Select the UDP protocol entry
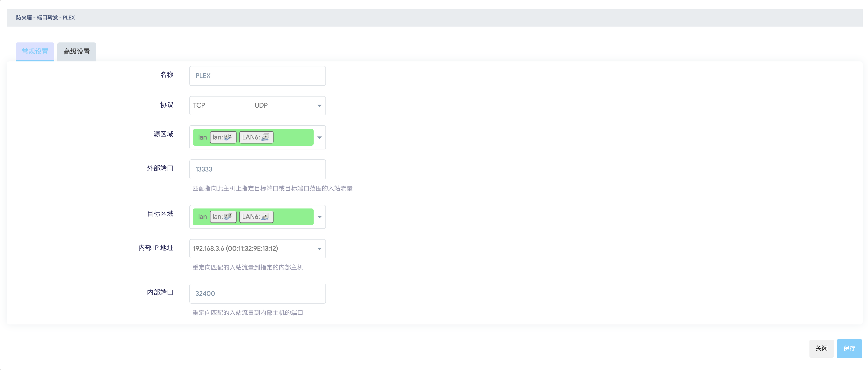Viewport: 868px width, 370px height. point(261,105)
